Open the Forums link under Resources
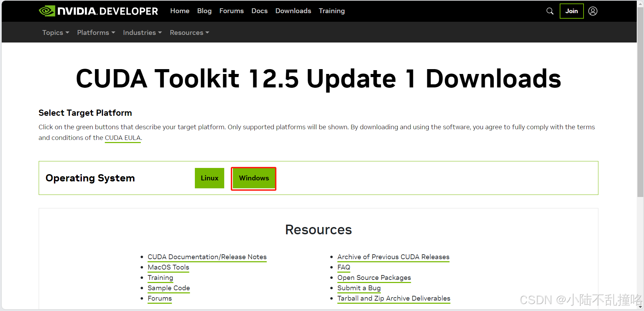 click(x=160, y=299)
